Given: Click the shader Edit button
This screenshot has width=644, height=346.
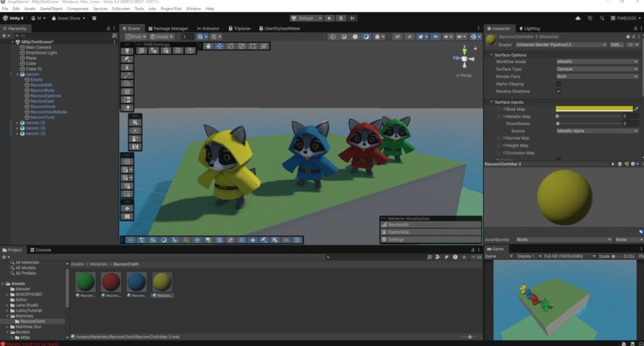Looking at the screenshot, I should click(x=616, y=45).
